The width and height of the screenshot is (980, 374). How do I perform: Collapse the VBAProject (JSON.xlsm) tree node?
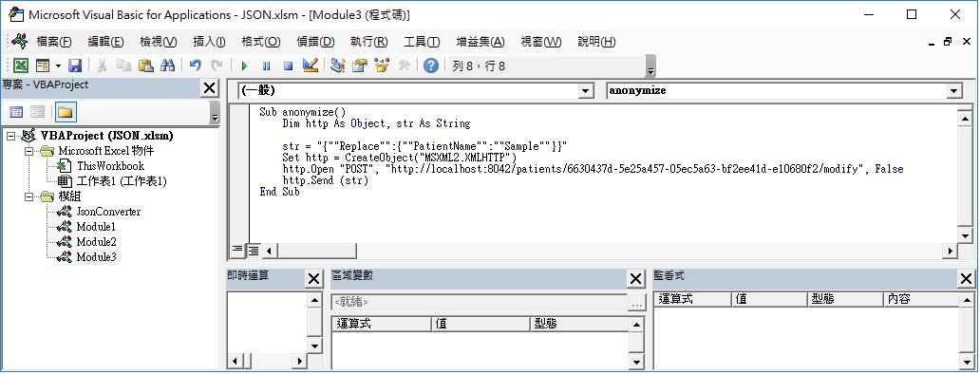pos(10,136)
